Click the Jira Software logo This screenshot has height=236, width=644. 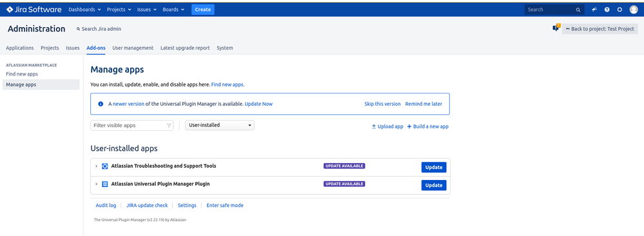[x=34, y=10]
